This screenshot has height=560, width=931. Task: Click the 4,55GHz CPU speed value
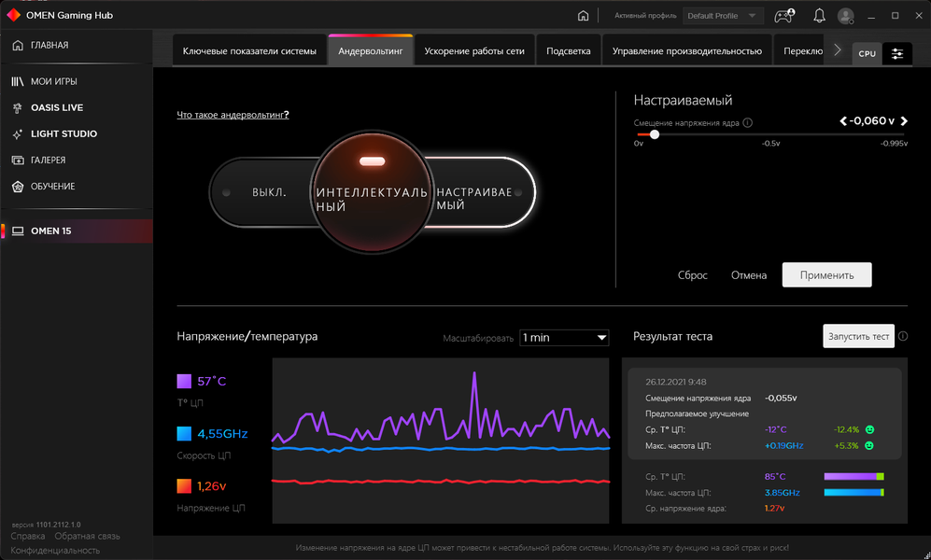pyautogui.click(x=222, y=433)
